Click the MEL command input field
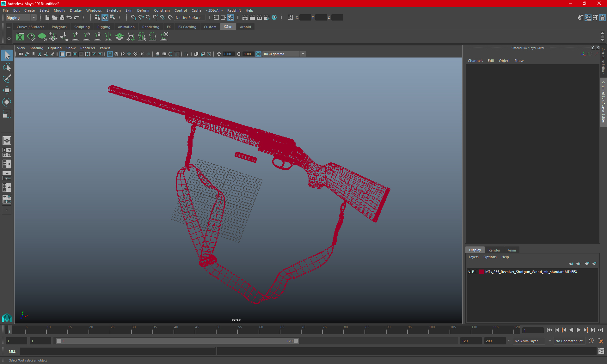Screen dimensions: 607x364 [118, 351]
